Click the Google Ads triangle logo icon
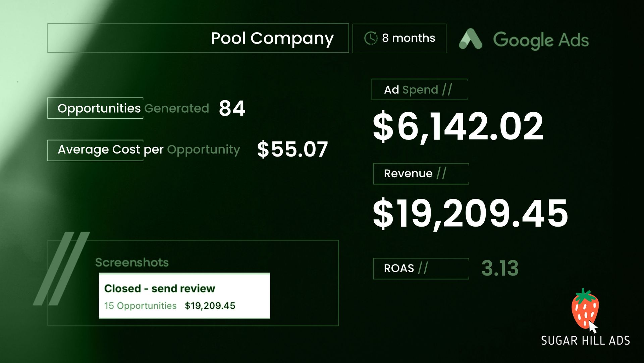 tap(470, 39)
